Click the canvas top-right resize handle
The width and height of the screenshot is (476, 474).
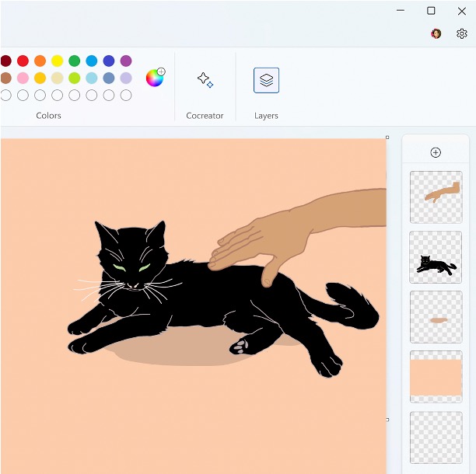point(387,138)
